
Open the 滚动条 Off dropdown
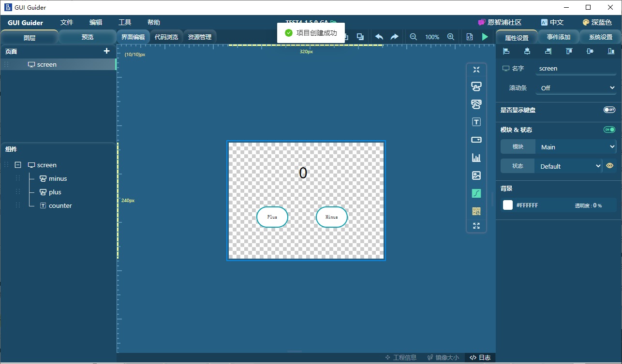pos(576,88)
